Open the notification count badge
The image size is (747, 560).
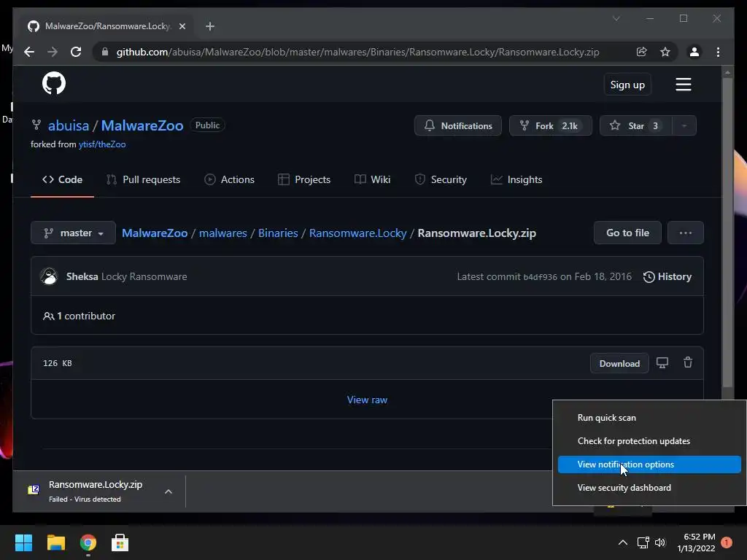(727, 542)
